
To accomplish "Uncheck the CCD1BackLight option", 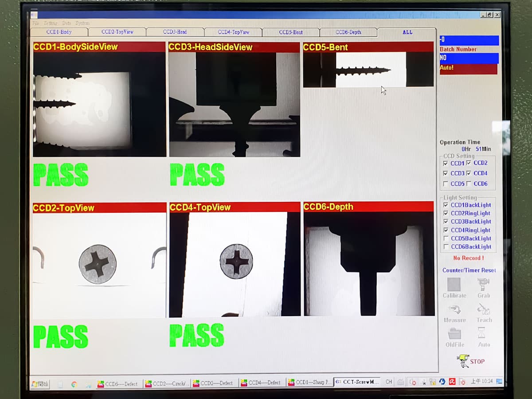I will [x=446, y=205].
